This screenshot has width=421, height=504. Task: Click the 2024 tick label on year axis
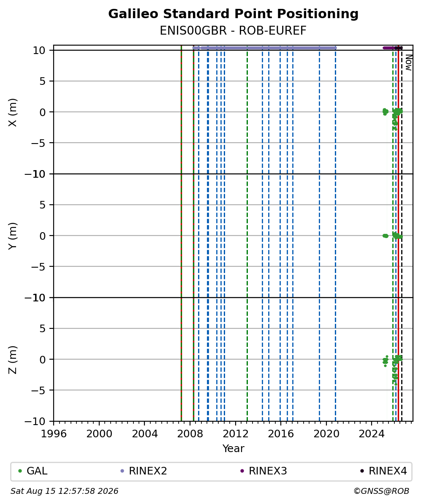coord(372,434)
